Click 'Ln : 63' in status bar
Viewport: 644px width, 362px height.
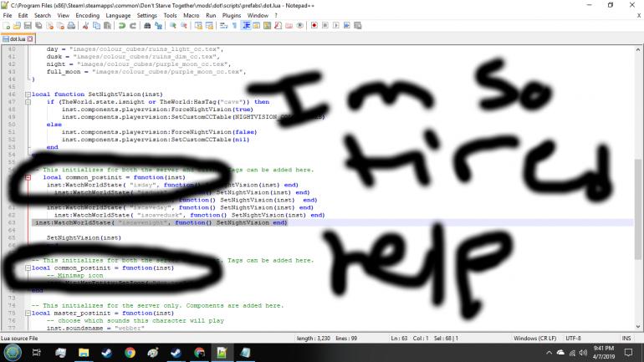(399, 339)
